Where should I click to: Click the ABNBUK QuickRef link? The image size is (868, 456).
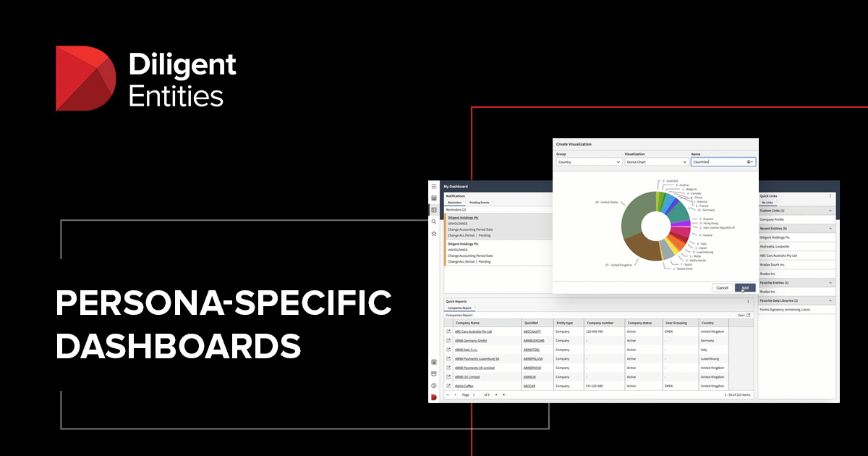click(x=529, y=377)
